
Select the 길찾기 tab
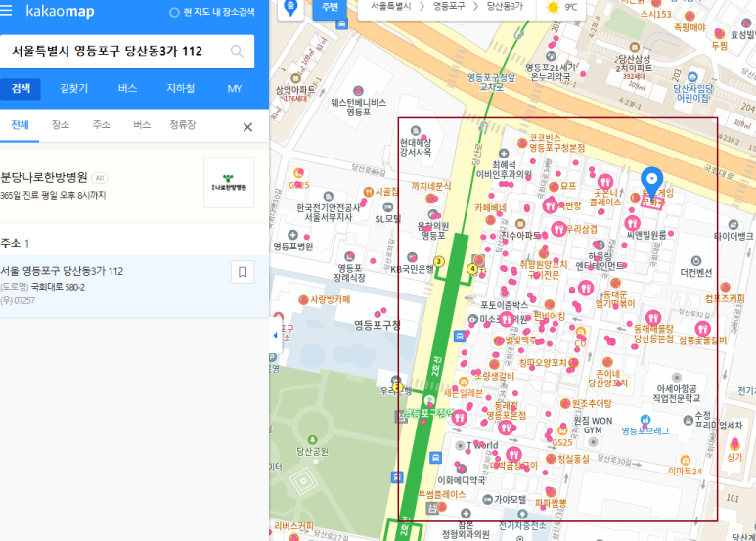coord(73,89)
